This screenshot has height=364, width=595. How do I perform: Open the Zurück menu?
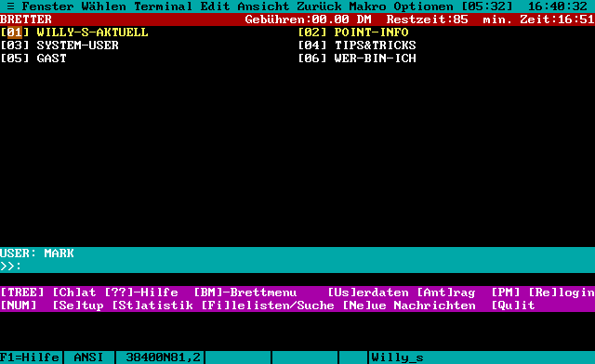319,6
